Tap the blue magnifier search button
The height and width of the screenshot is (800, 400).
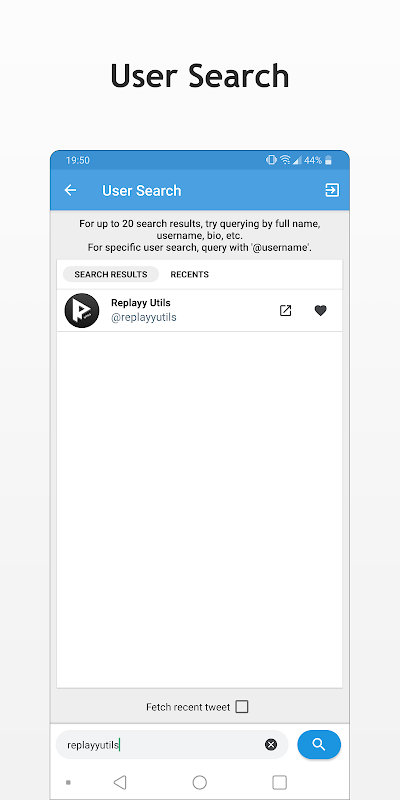coord(319,744)
